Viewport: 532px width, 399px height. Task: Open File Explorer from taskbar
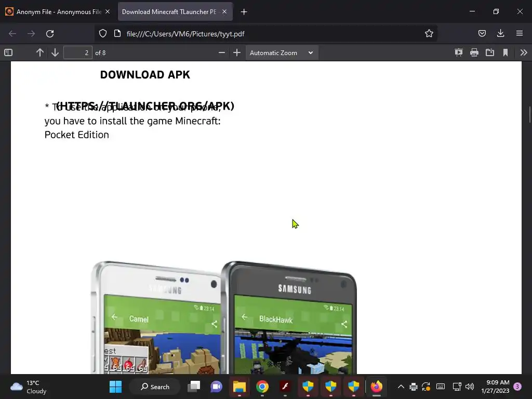(x=239, y=387)
